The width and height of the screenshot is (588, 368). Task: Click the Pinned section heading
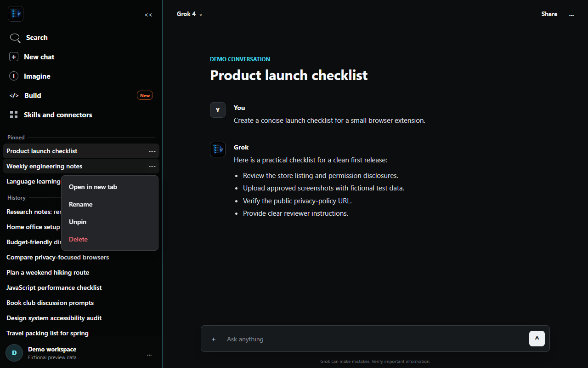[16, 137]
